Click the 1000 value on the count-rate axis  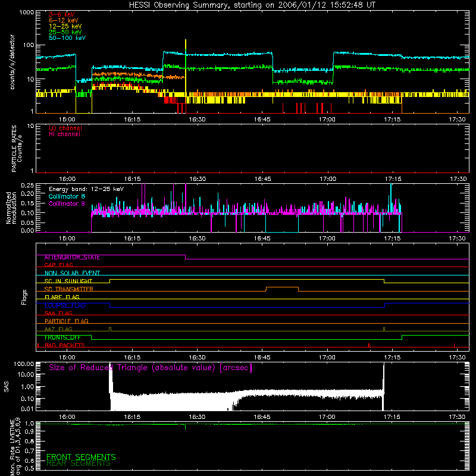click(x=27, y=12)
